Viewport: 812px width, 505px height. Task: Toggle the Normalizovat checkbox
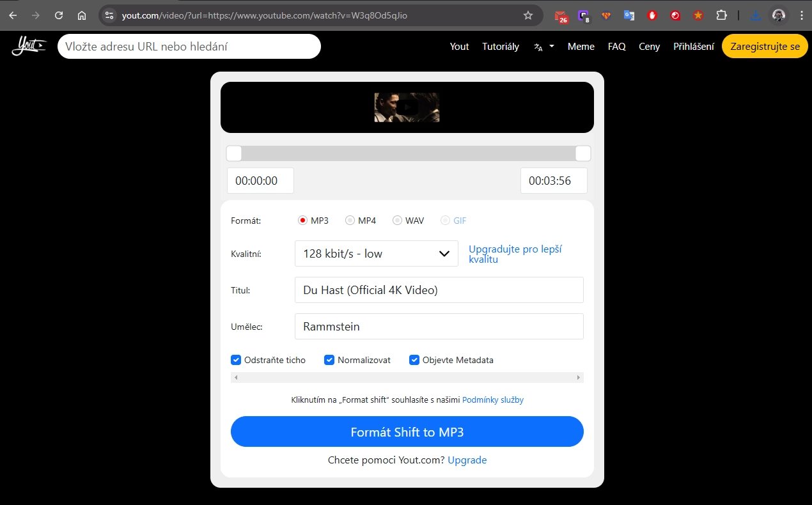pyautogui.click(x=329, y=360)
